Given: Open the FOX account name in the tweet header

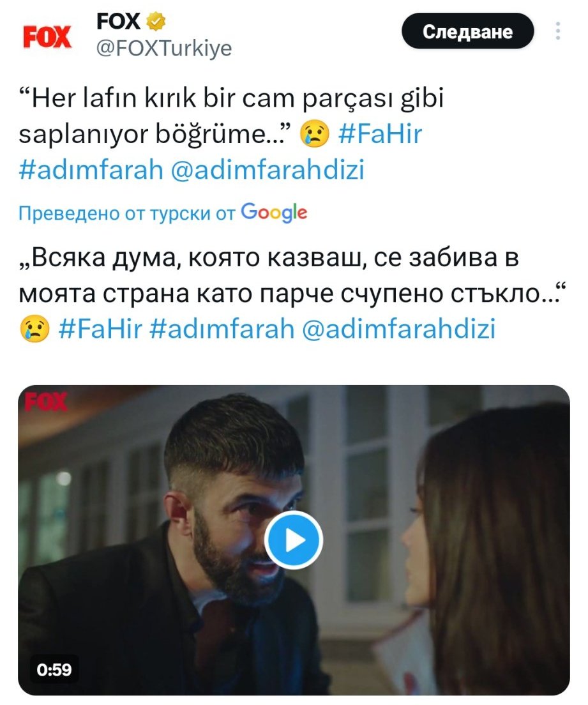Looking at the screenshot, I should pyautogui.click(x=118, y=21).
